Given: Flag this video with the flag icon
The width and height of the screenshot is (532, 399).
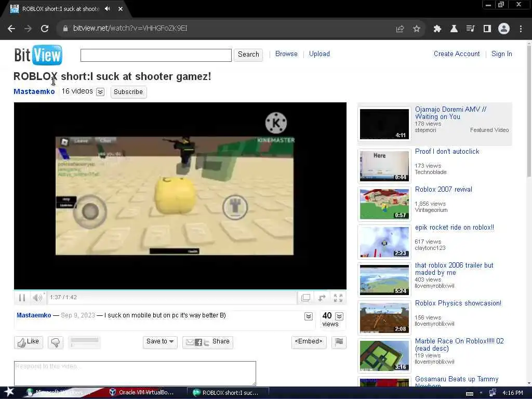Looking at the screenshot, I should tap(339, 342).
